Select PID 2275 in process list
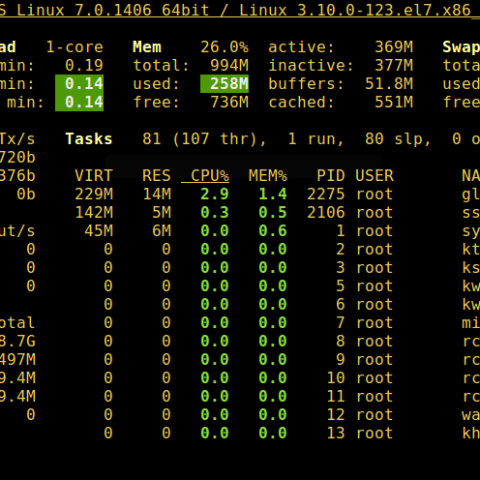 [326, 194]
